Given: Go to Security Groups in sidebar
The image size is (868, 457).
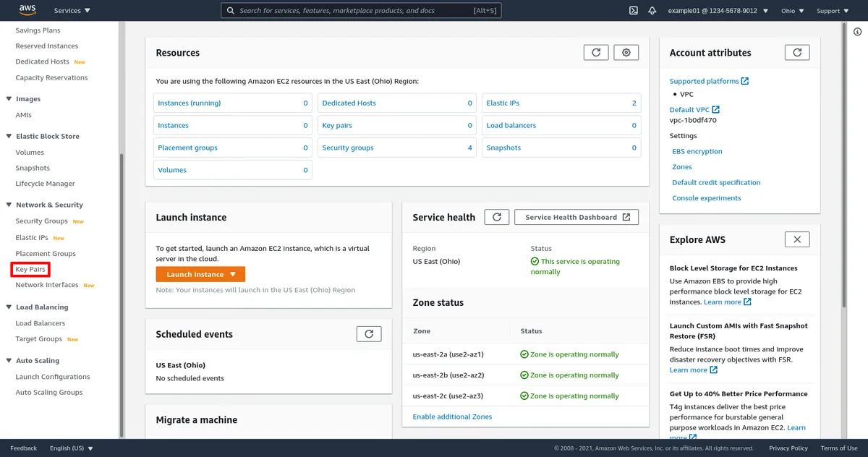Looking at the screenshot, I should point(42,221).
